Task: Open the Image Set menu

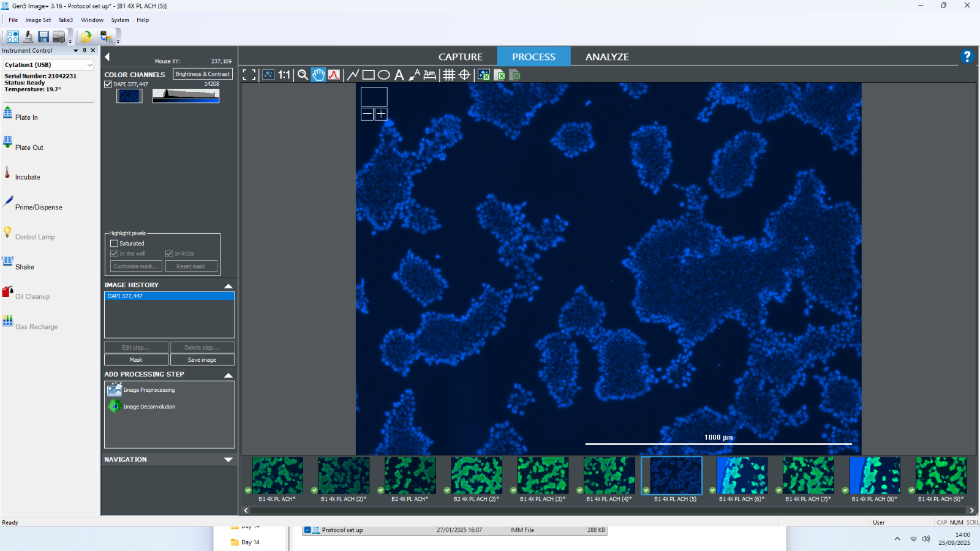Action: (38, 20)
